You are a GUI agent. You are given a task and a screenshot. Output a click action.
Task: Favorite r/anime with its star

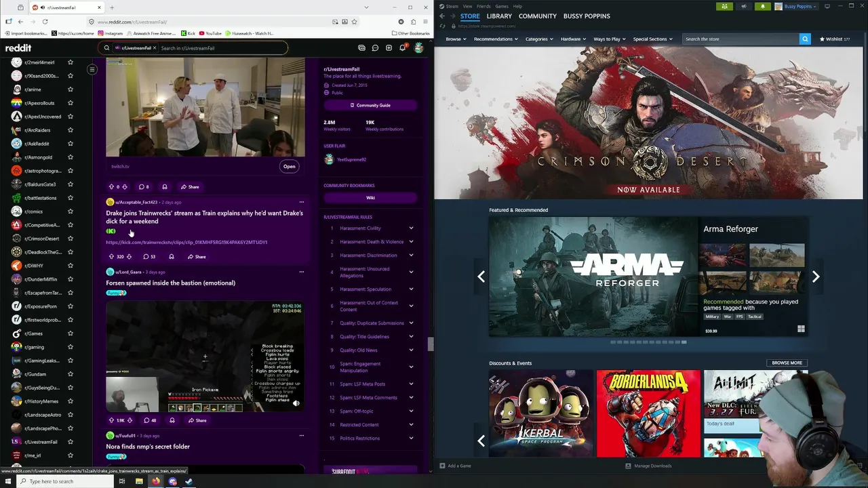pyautogui.click(x=70, y=89)
